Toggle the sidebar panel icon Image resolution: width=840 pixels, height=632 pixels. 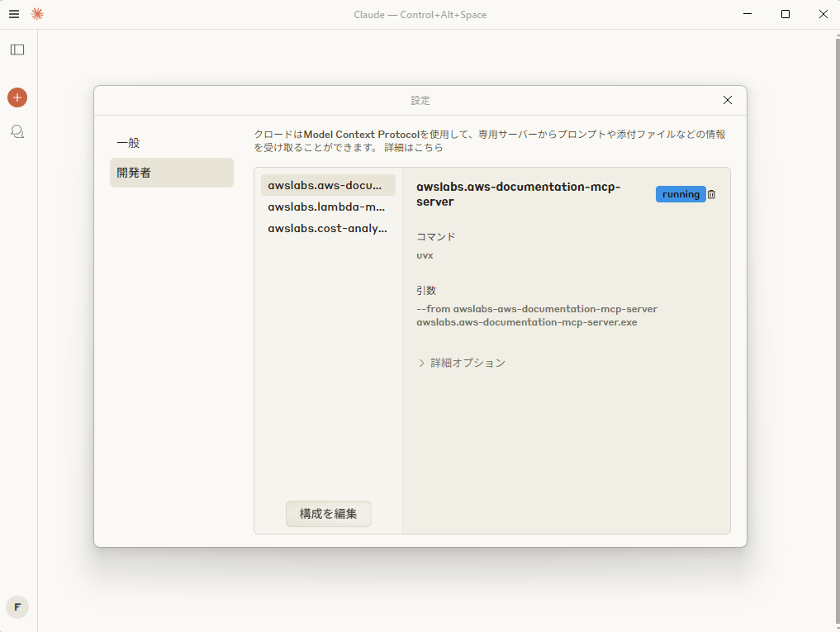click(17, 50)
